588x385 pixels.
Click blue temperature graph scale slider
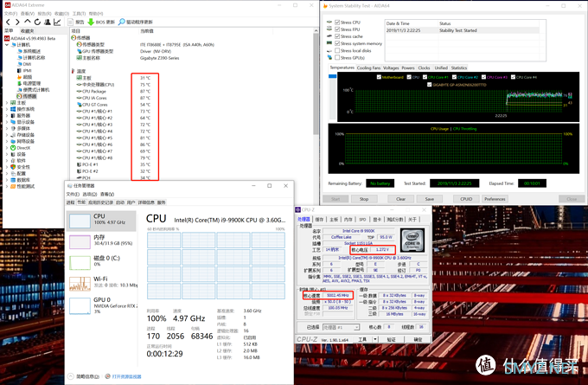(332, 76)
